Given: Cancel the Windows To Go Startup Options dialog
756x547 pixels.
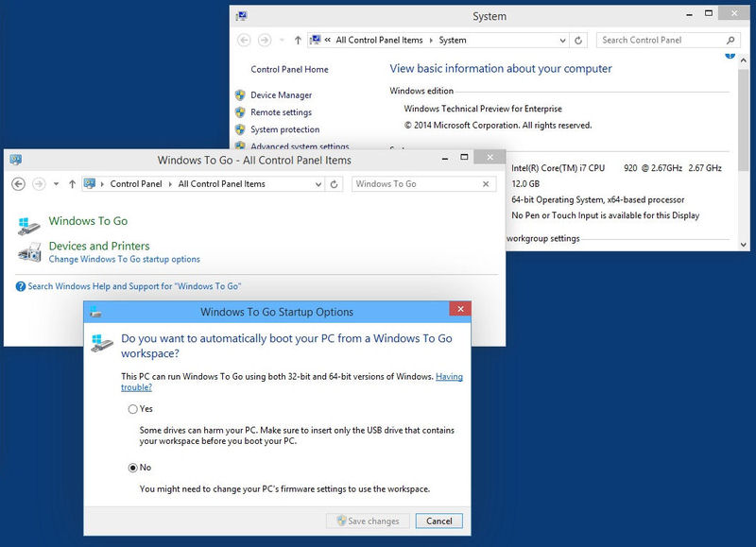Looking at the screenshot, I should (439, 521).
